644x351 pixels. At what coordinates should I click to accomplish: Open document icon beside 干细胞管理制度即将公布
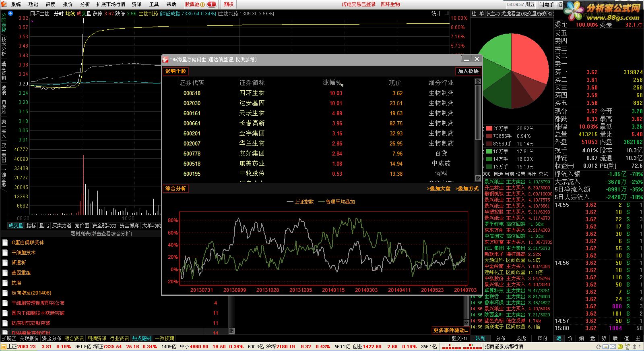(5, 303)
